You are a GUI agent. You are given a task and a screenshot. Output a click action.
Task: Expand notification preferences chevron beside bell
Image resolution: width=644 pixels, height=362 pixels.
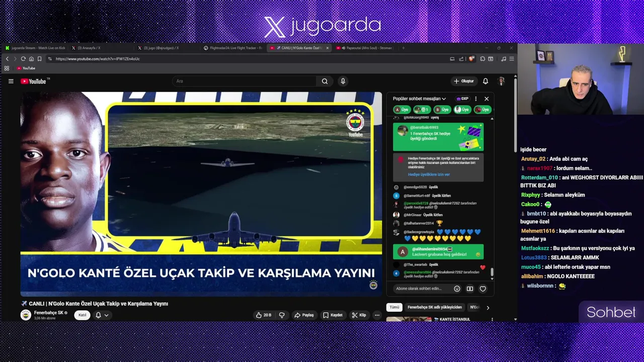point(106,315)
